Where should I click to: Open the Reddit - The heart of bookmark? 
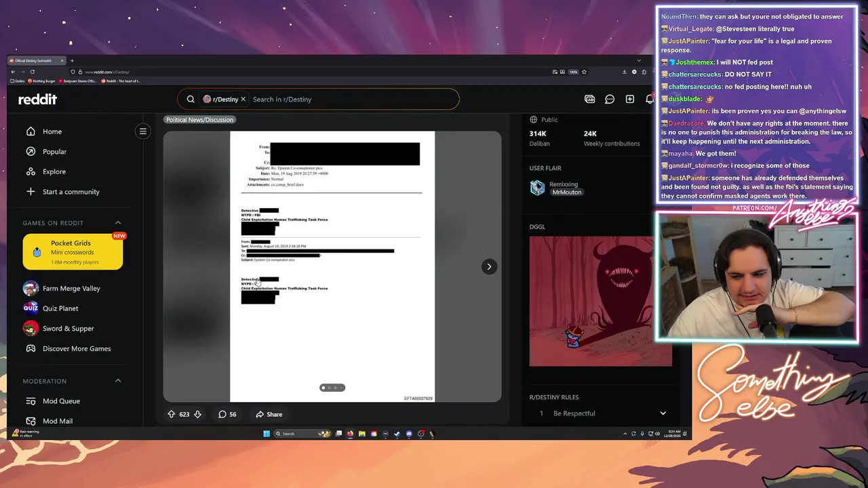click(x=121, y=81)
